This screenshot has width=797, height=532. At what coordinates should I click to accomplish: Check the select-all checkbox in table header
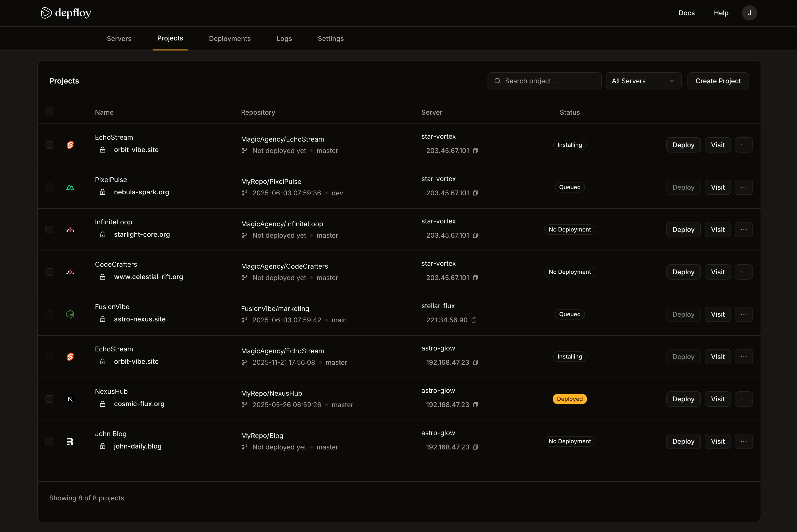tap(49, 111)
